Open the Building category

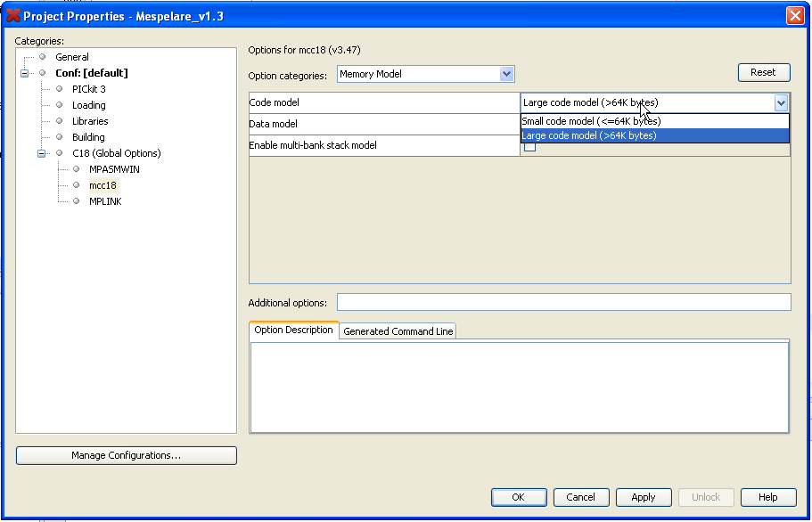88,137
